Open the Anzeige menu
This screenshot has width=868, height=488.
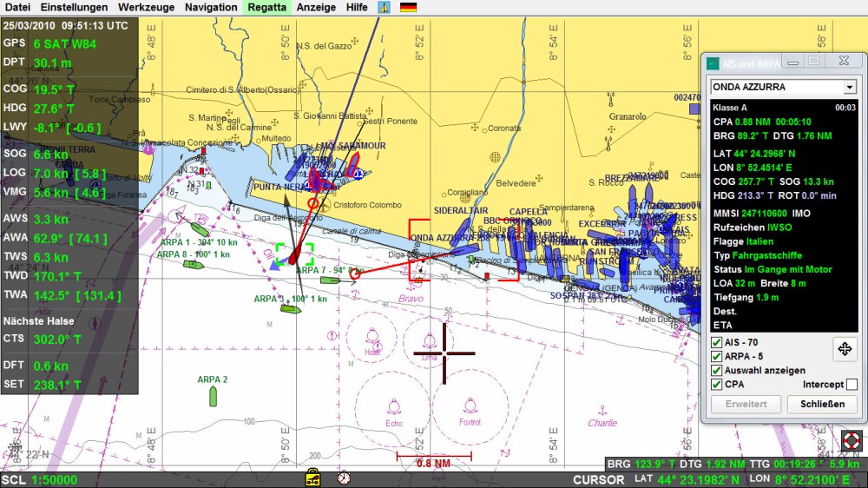[x=316, y=7]
